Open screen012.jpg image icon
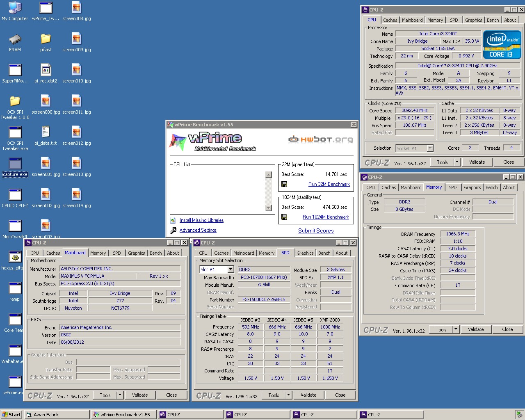Screen dimensions: 525x420 click(77, 136)
